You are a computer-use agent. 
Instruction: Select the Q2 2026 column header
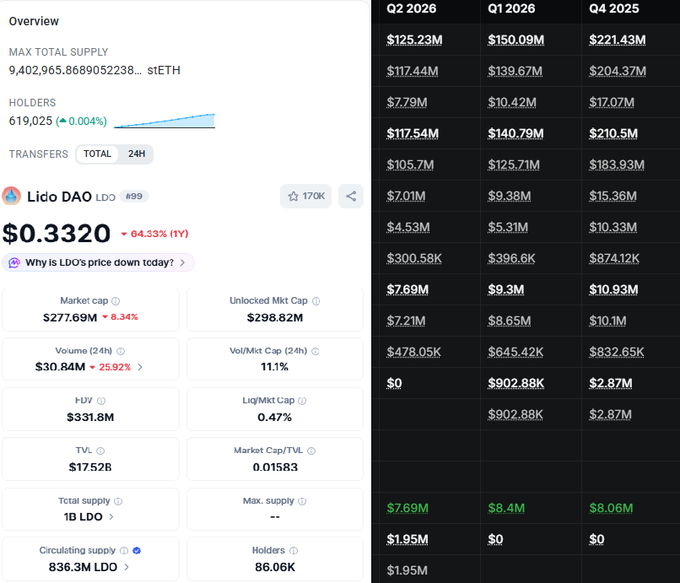point(411,8)
